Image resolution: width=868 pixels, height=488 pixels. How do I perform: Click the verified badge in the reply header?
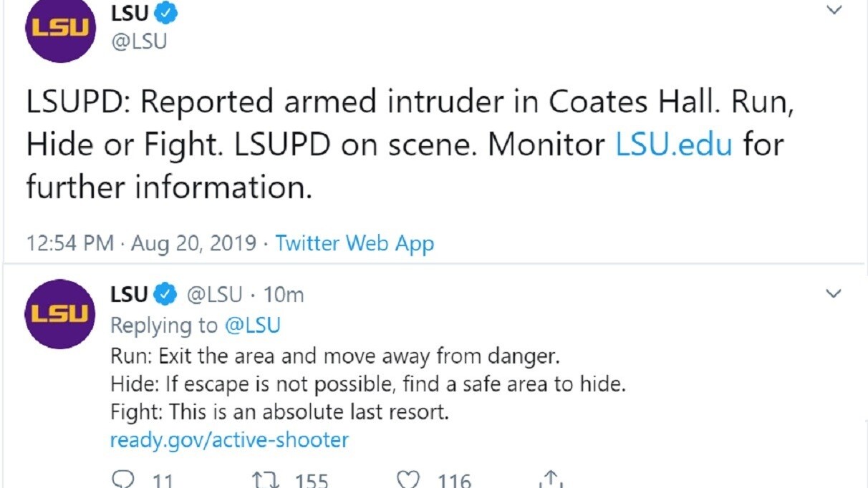166,294
